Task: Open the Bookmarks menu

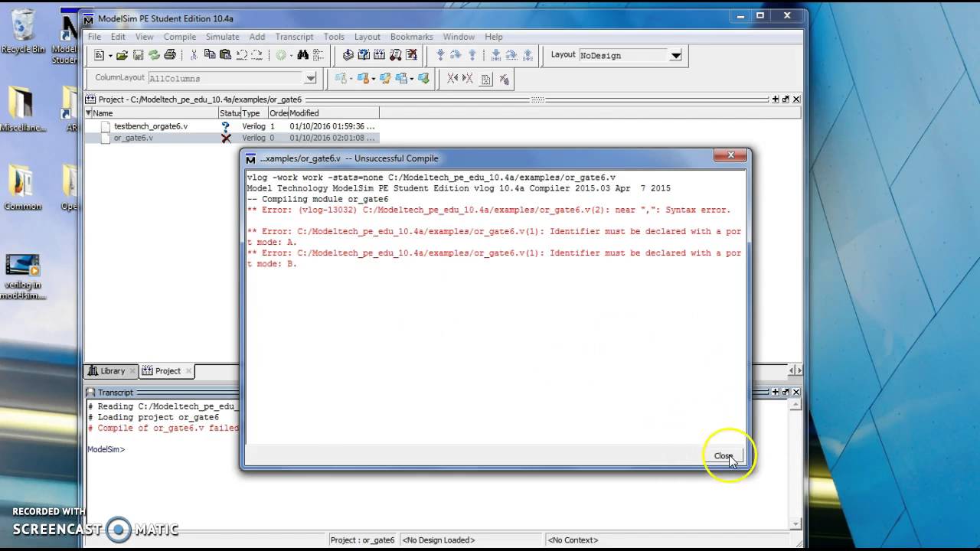Action: pyautogui.click(x=411, y=37)
